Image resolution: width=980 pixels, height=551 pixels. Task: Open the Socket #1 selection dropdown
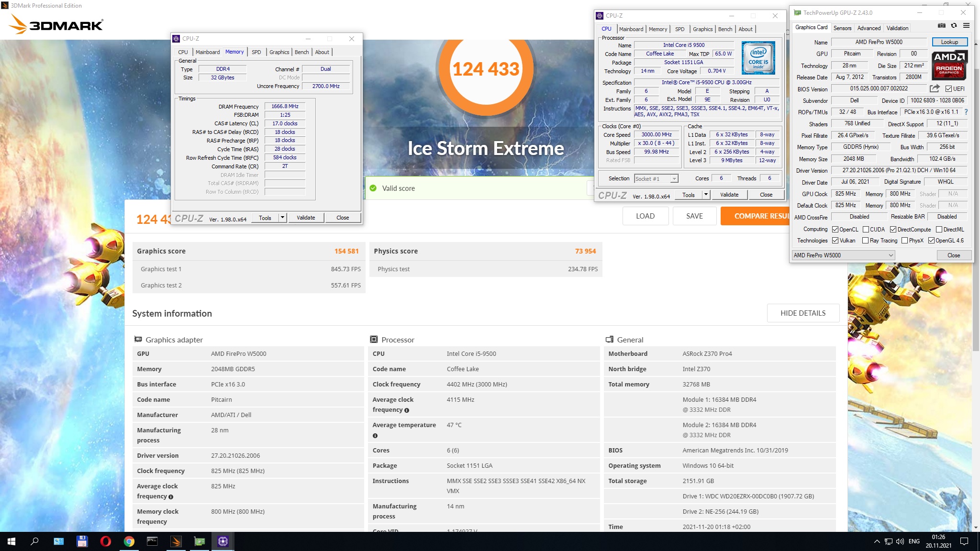click(x=657, y=179)
